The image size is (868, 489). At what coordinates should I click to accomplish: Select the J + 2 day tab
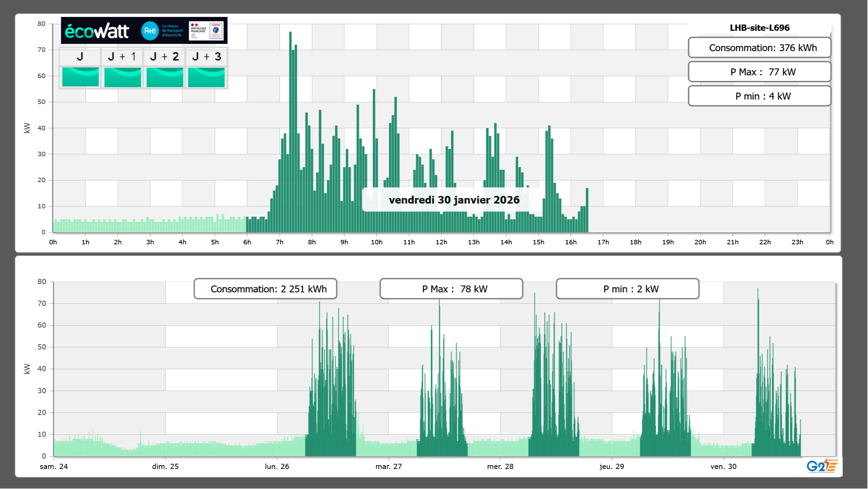pyautogui.click(x=165, y=57)
